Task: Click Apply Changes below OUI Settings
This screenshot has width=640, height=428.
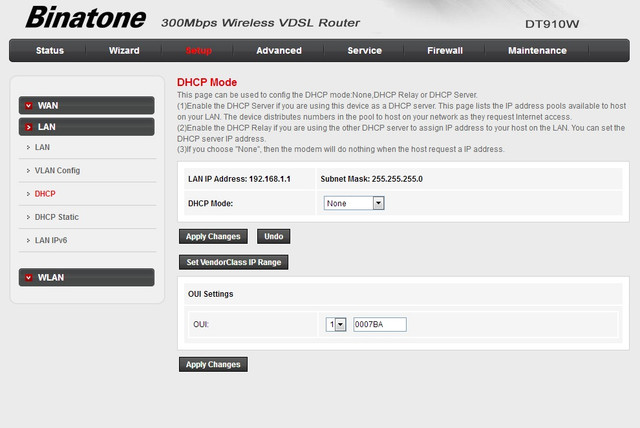Action: point(213,364)
